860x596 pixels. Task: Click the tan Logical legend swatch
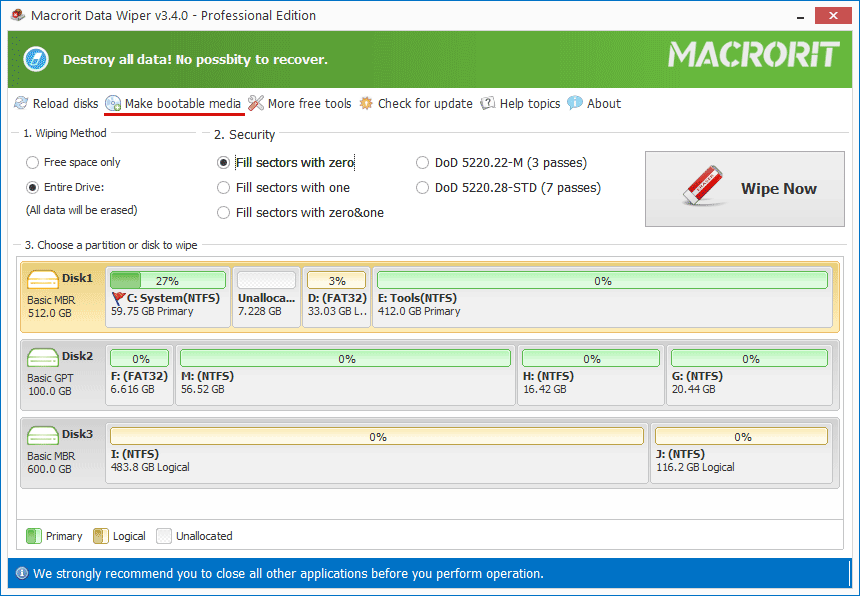tap(101, 536)
